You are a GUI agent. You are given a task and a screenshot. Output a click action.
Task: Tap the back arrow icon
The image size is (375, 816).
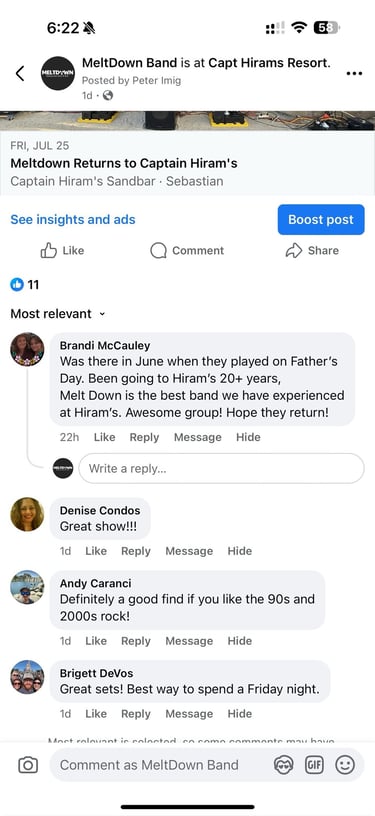tap(20, 73)
